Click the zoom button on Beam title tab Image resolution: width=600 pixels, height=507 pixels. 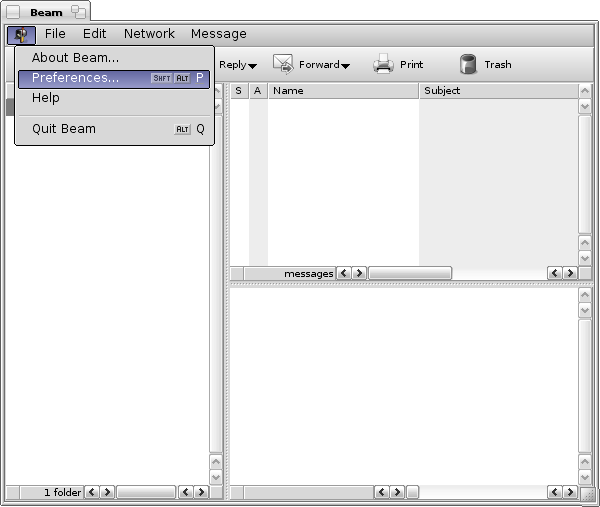tap(78, 13)
